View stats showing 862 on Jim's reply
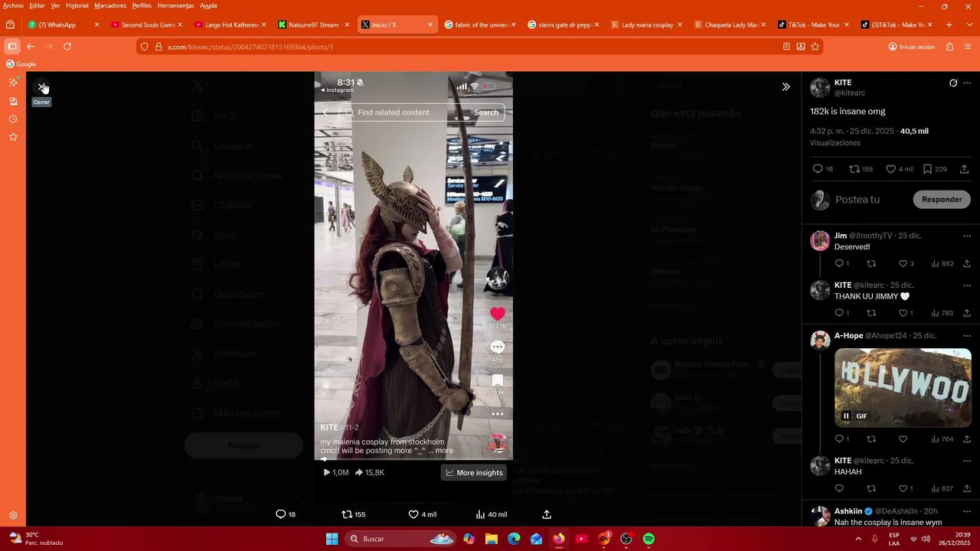The image size is (980, 551). click(942, 263)
